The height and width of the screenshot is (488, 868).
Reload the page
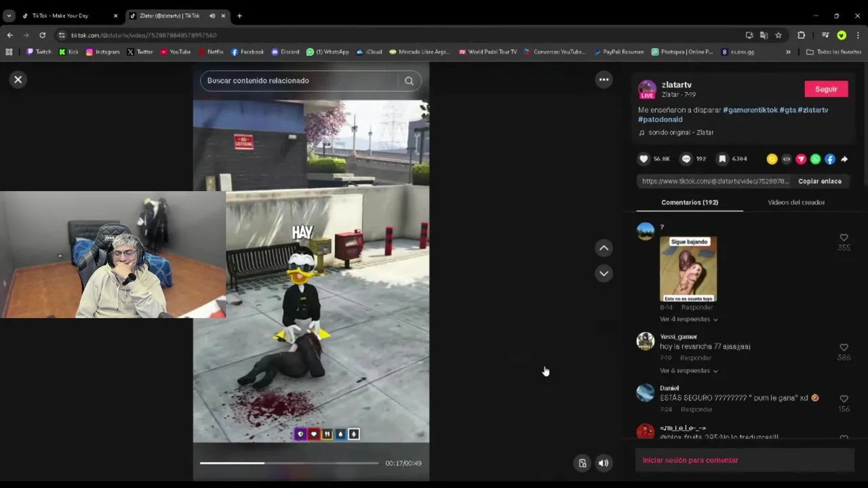pyautogui.click(x=43, y=35)
